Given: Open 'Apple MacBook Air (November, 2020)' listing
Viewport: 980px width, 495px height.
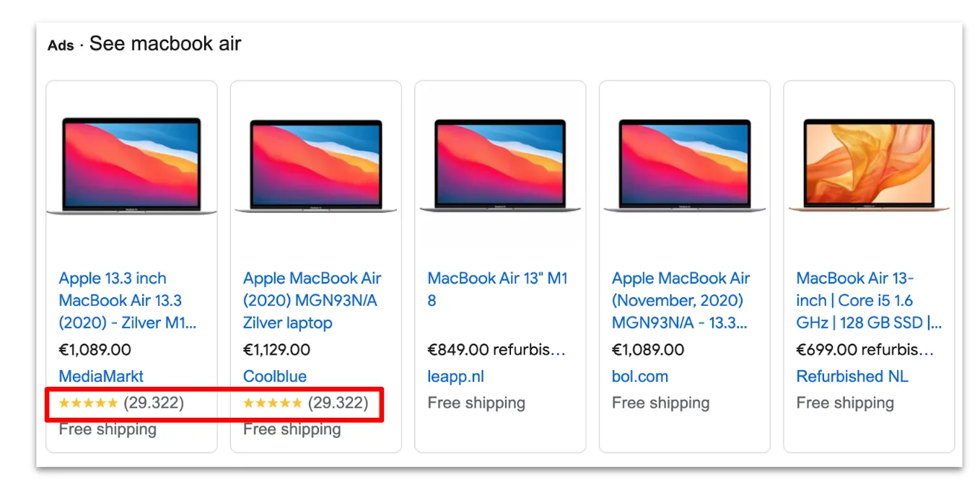Looking at the screenshot, I should [x=681, y=300].
